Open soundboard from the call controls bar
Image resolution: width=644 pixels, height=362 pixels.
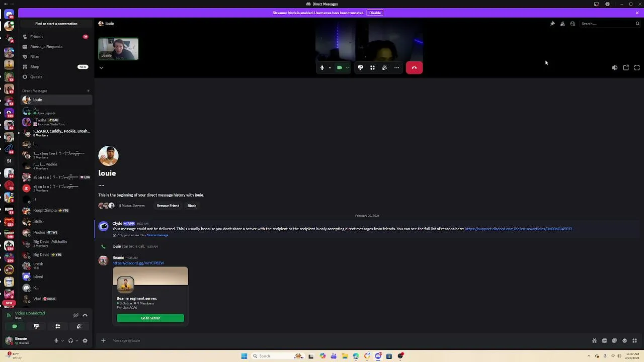tap(384, 67)
